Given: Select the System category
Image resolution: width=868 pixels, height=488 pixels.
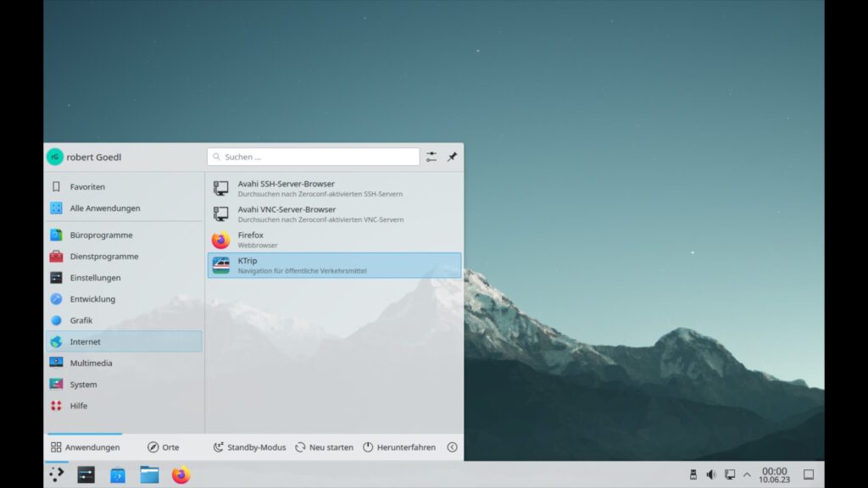Looking at the screenshot, I should coord(125,385).
